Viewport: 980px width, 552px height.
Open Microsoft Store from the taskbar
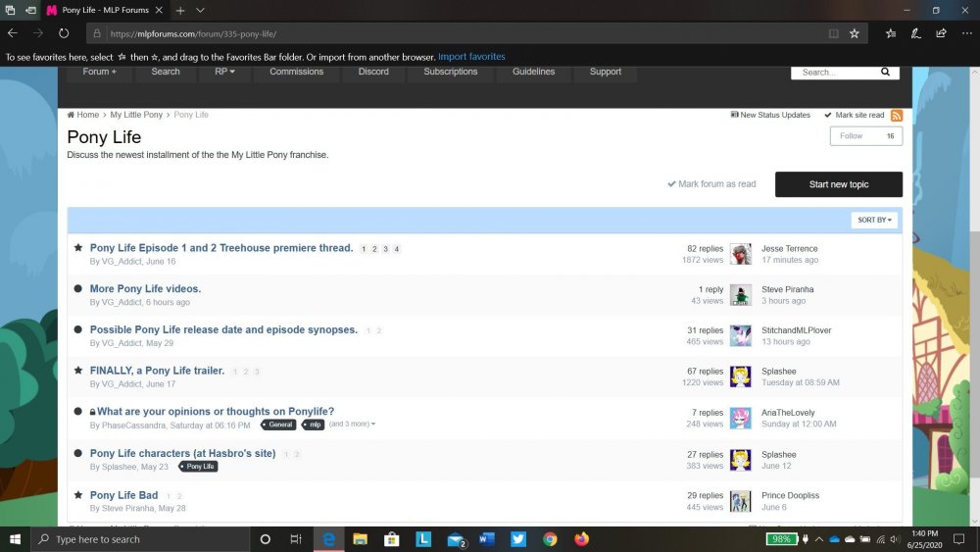pos(392,539)
